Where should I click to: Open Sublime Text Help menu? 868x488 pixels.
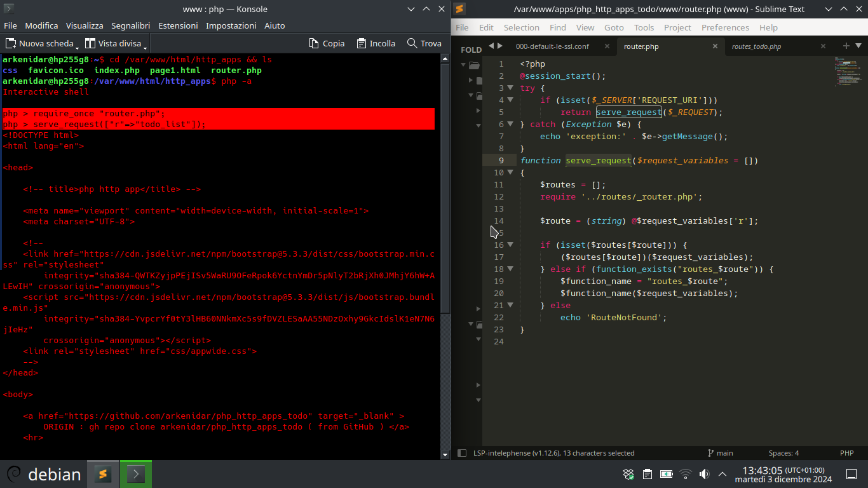click(768, 27)
